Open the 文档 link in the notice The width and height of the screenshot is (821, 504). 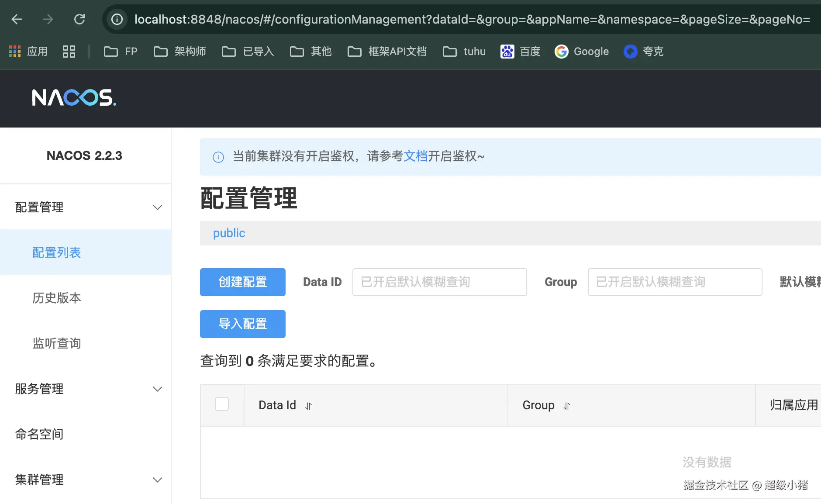(415, 156)
